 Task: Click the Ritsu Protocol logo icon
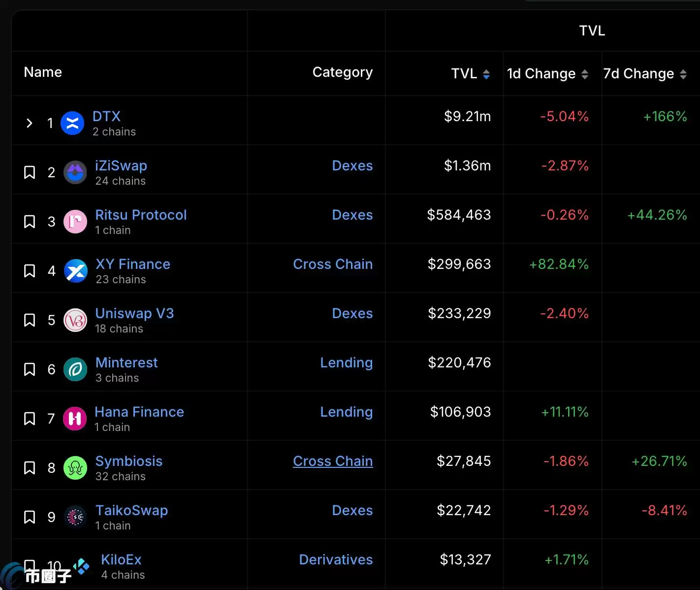75,222
